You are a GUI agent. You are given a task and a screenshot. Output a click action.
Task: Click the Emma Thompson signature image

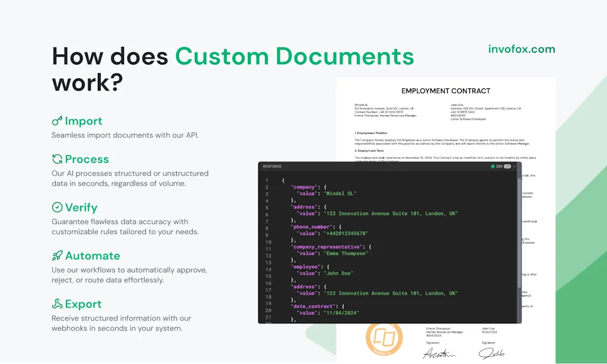440,353
